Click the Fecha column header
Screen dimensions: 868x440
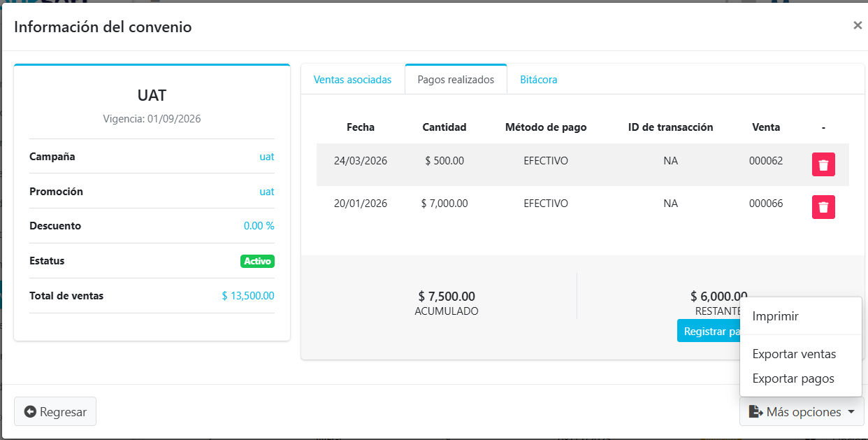(361, 127)
